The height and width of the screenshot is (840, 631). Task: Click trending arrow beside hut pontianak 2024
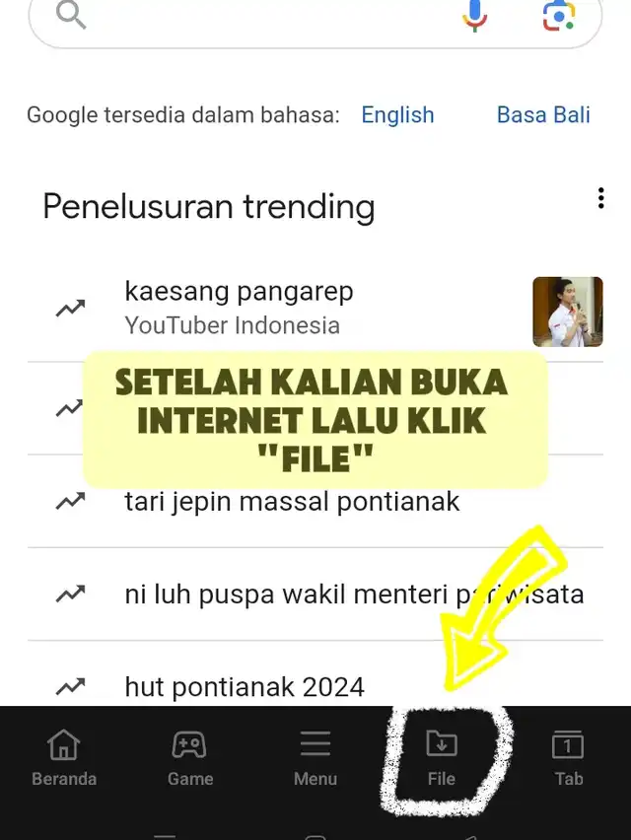[x=70, y=687]
